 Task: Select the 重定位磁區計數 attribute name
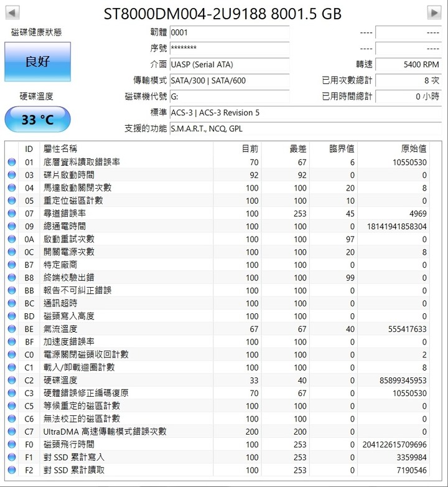click(x=73, y=201)
